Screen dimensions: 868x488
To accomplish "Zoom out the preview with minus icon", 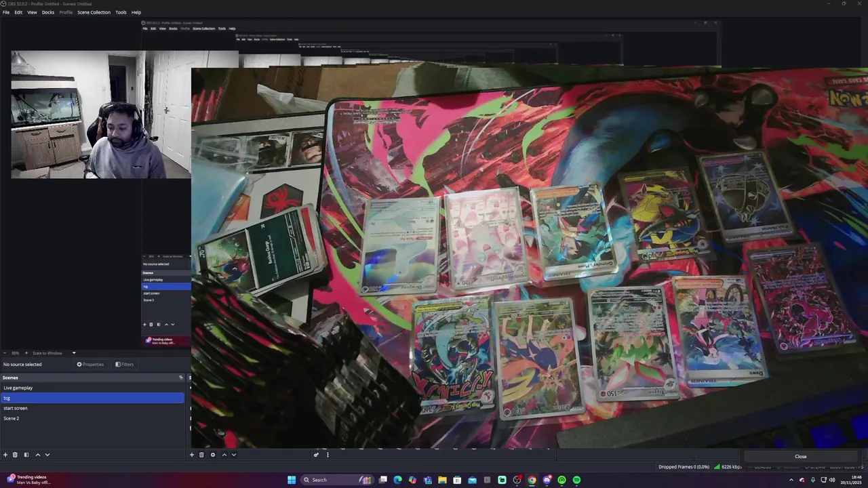I will coord(5,353).
